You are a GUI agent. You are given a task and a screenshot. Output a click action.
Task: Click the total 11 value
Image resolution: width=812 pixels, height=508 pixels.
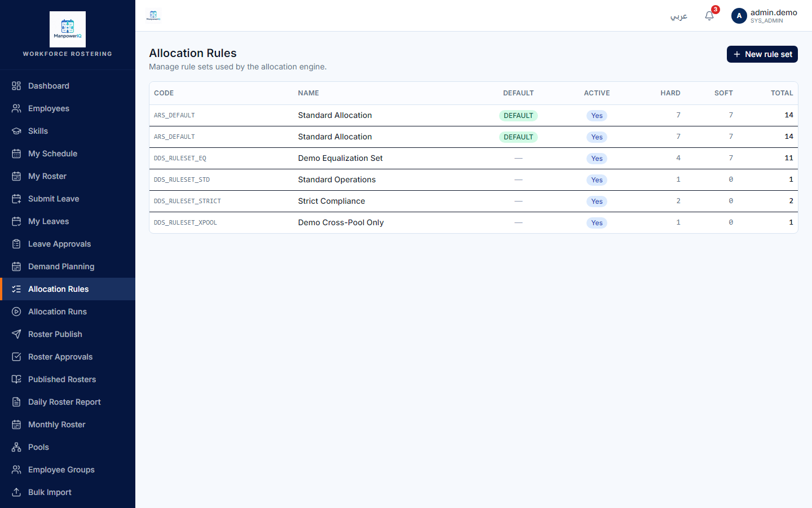(789, 158)
